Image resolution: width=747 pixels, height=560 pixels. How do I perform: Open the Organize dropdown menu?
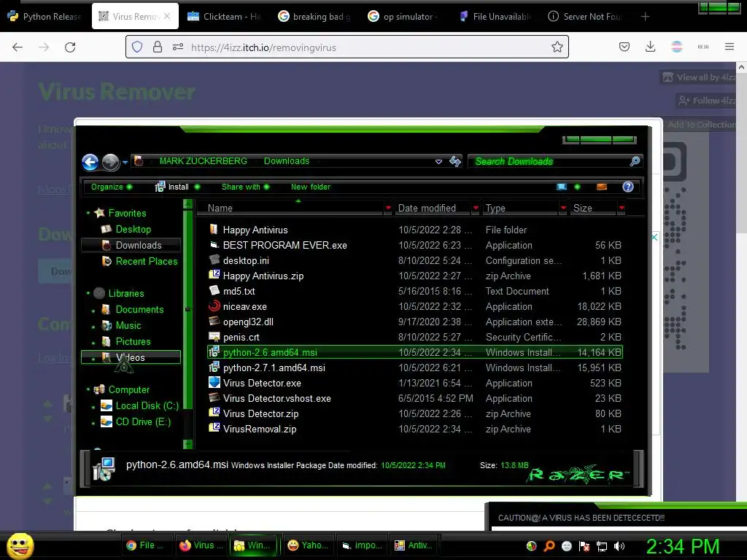[111, 187]
